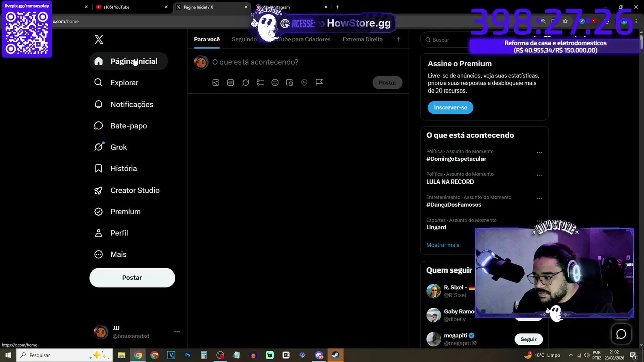Image resolution: width=644 pixels, height=362 pixels.
Task: Click the composer profile avatar
Action: pyautogui.click(x=201, y=62)
